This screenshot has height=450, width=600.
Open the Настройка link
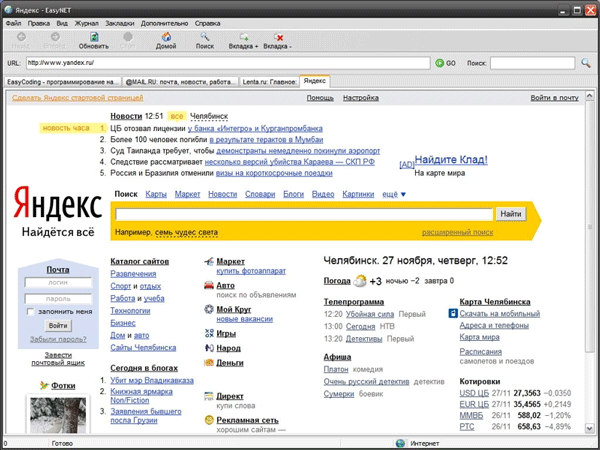(x=361, y=98)
